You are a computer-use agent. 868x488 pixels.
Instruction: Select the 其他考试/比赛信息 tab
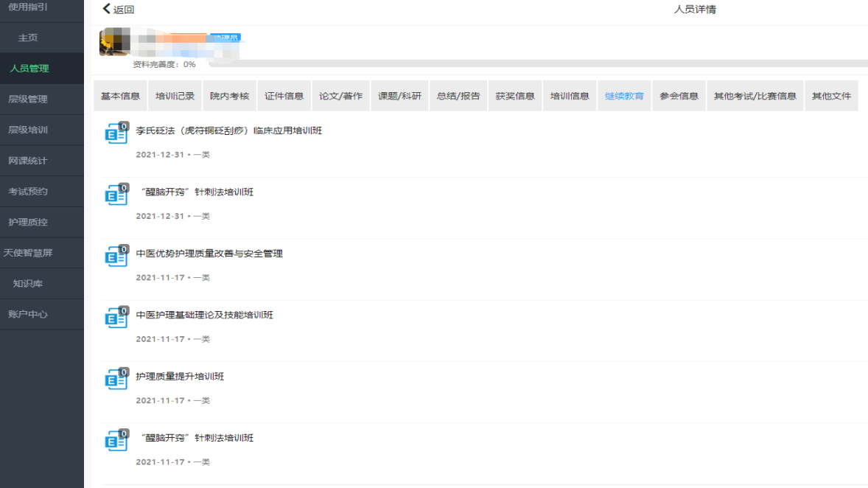[x=755, y=96]
